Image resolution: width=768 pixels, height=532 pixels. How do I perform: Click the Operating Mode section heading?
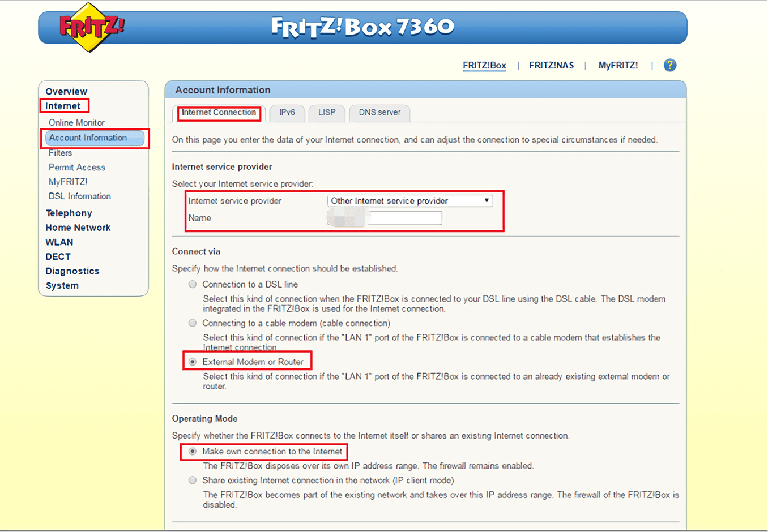tap(204, 419)
